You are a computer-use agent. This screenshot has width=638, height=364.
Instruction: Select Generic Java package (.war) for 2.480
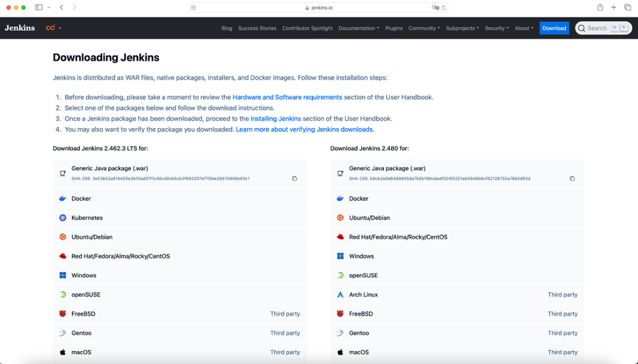coord(457,173)
